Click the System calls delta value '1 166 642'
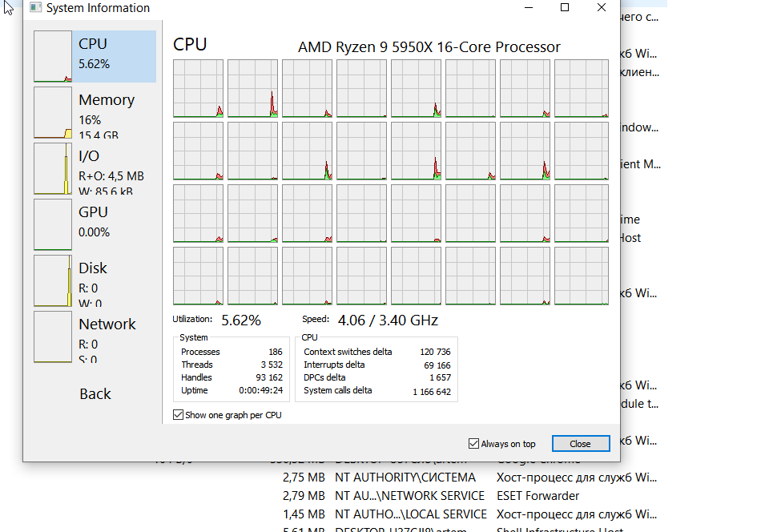Image resolution: width=757 pixels, height=532 pixels. 432,392
